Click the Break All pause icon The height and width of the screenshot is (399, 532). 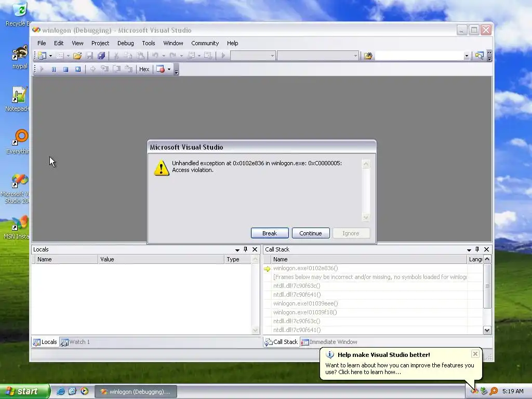coord(54,69)
